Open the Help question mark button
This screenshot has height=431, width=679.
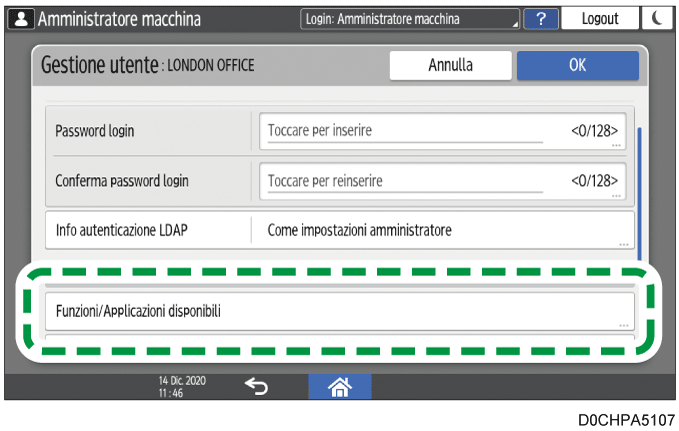(540, 19)
